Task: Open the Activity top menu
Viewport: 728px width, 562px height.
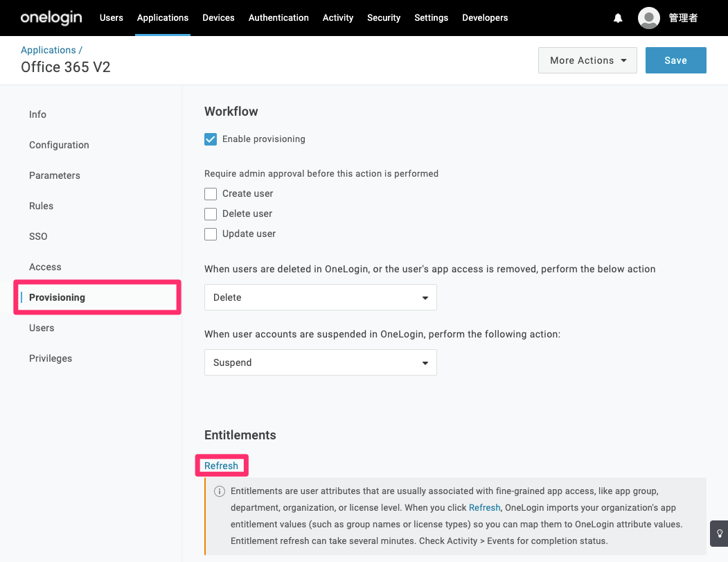Action: [338, 17]
